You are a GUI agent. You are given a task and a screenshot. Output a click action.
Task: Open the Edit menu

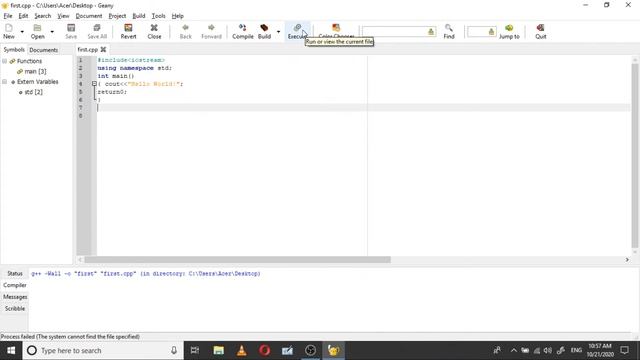(x=23, y=16)
